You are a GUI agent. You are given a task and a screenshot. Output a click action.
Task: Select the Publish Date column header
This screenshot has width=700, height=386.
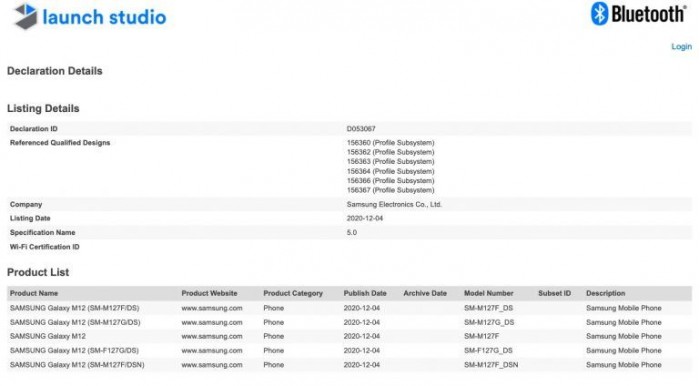click(x=365, y=293)
